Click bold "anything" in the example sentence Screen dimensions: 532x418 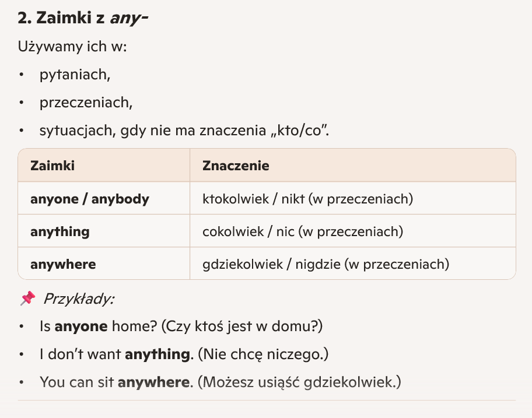pos(159,354)
